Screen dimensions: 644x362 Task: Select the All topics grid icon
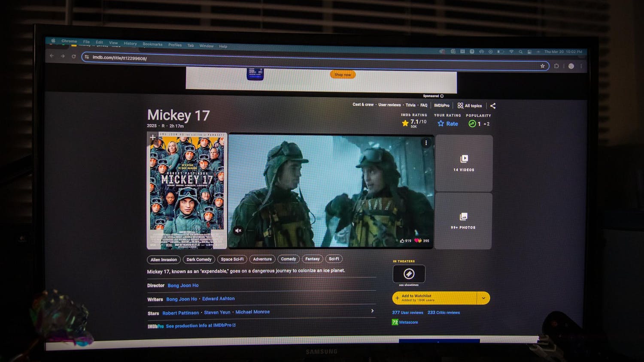click(x=460, y=105)
